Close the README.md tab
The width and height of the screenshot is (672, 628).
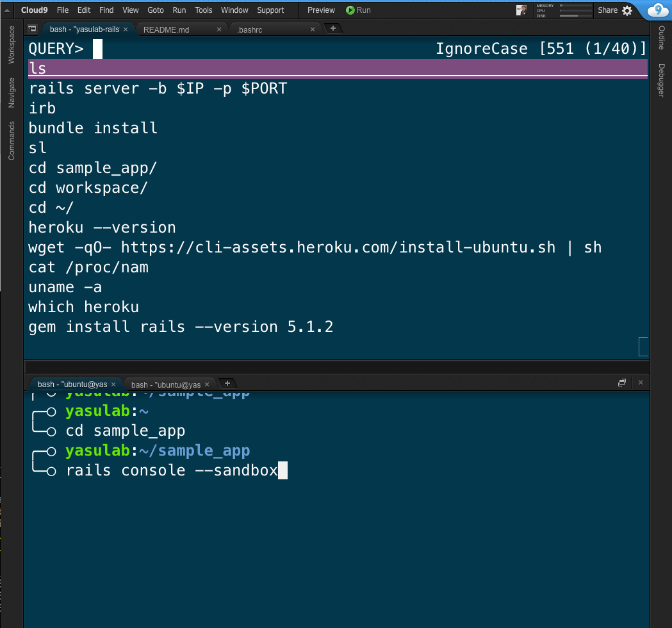pos(219,29)
